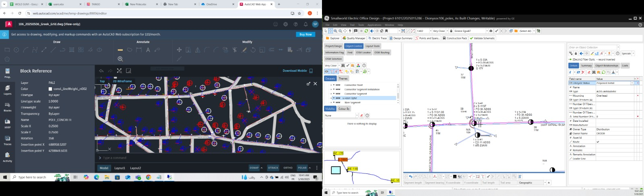
Task: Toggle ORTHO mode in AutoCAD status bar
Action: click(x=288, y=168)
